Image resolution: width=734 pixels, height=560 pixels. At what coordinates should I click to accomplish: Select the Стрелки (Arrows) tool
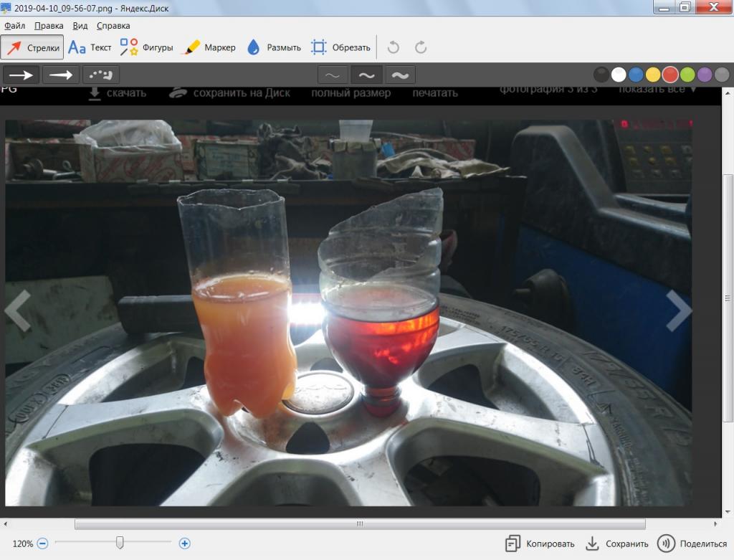point(32,47)
